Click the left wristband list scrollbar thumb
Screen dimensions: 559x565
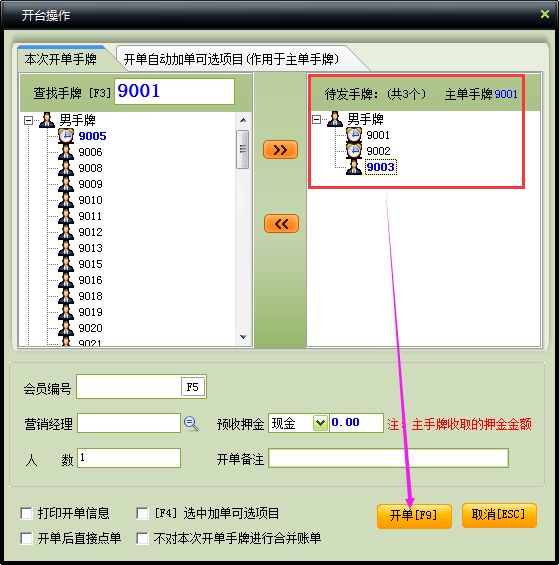point(243,150)
